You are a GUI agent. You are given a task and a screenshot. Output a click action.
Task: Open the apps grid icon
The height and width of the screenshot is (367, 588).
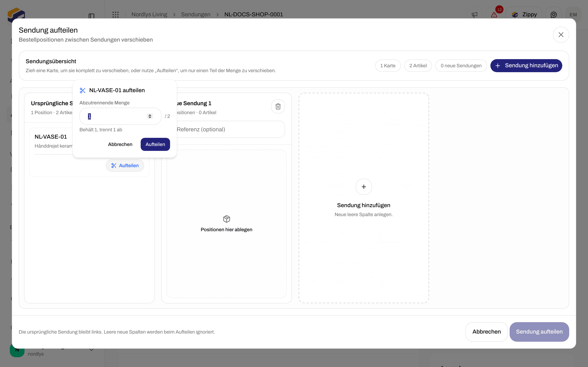[116, 14]
